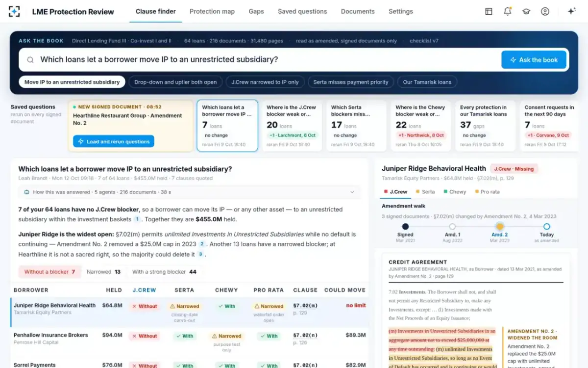Sort table by HELD column

coord(114,290)
